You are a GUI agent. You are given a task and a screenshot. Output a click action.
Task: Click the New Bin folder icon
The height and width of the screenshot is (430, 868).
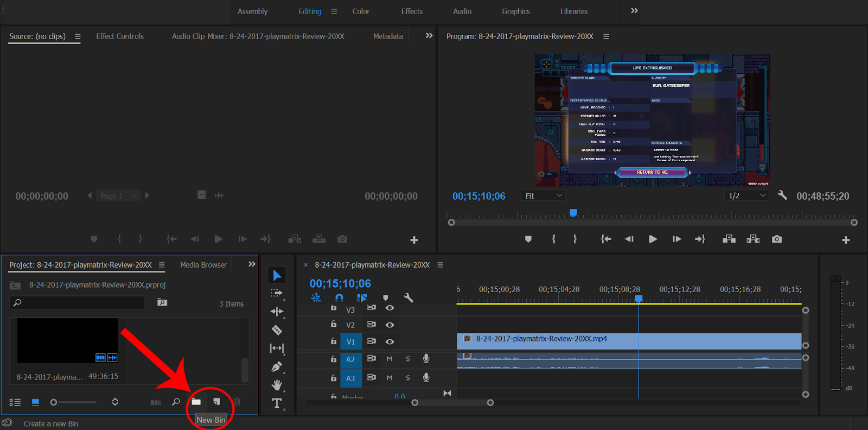(196, 402)
